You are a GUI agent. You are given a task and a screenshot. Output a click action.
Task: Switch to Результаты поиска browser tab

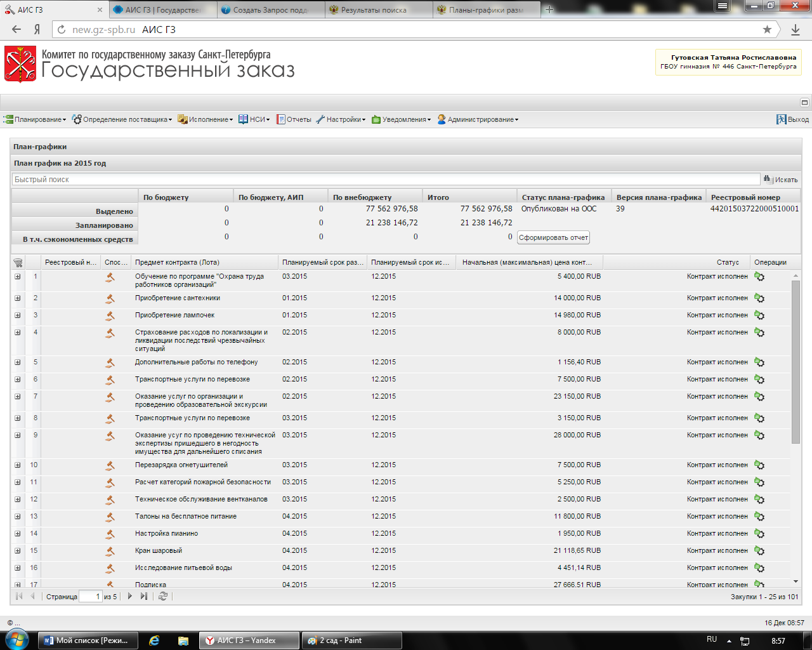pyautogui.click(x=379, y=10)
